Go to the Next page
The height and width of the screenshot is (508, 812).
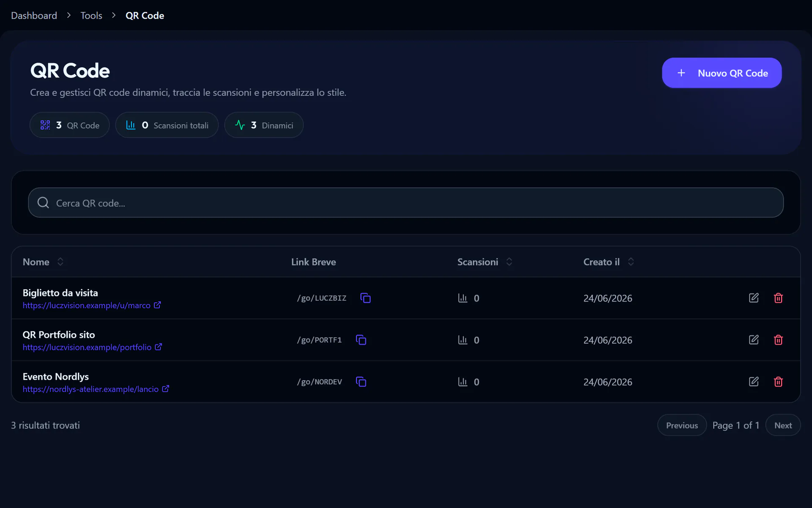coord(783,425)
